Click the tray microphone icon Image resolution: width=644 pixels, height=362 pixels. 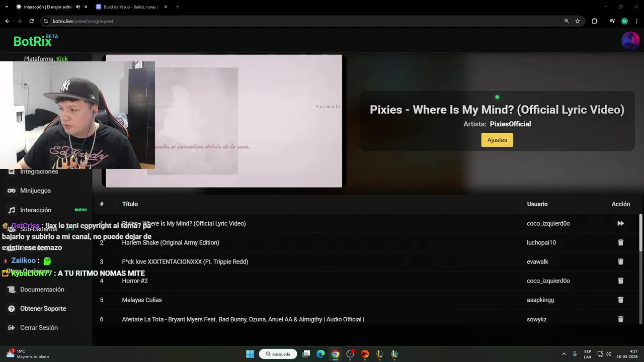point(575,354)
